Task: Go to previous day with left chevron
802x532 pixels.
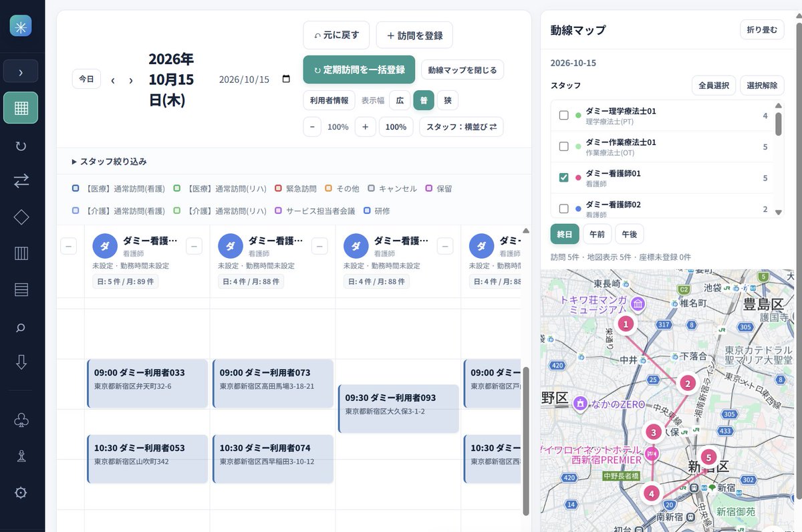Action: point(113,80)
